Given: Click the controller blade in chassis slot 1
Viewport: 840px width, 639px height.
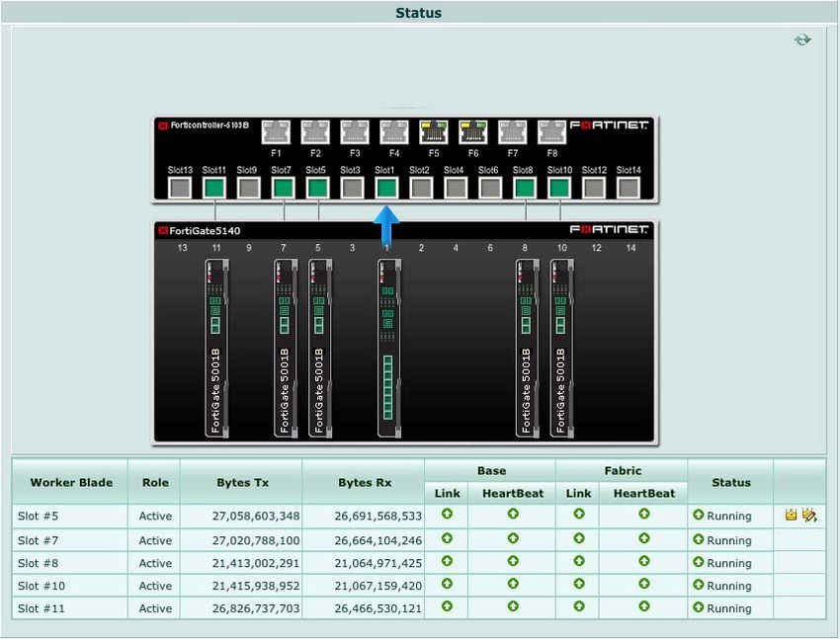Looking at the screenshot, I should (389, 348).
